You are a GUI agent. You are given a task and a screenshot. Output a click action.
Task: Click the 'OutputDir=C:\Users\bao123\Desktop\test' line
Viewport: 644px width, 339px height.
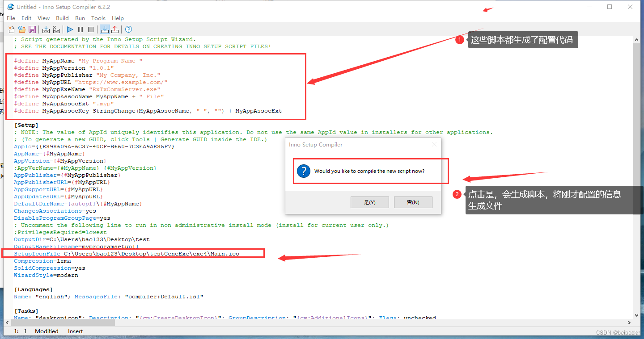tap(82, 239)
